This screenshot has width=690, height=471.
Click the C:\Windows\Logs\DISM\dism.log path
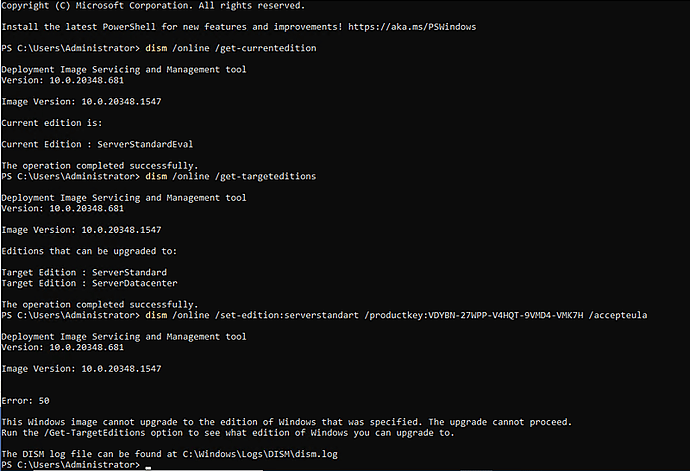tap(260, 454)
